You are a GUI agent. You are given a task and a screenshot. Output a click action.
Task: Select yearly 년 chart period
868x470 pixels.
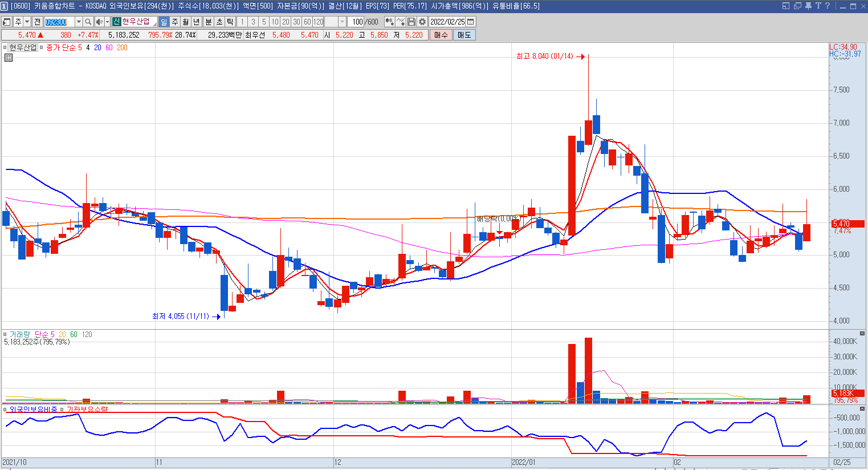pyautogui.click(x=197, y=22)
